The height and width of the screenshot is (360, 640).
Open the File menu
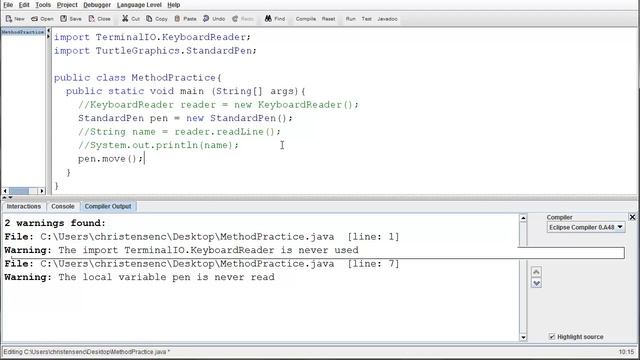coord(8,5)
